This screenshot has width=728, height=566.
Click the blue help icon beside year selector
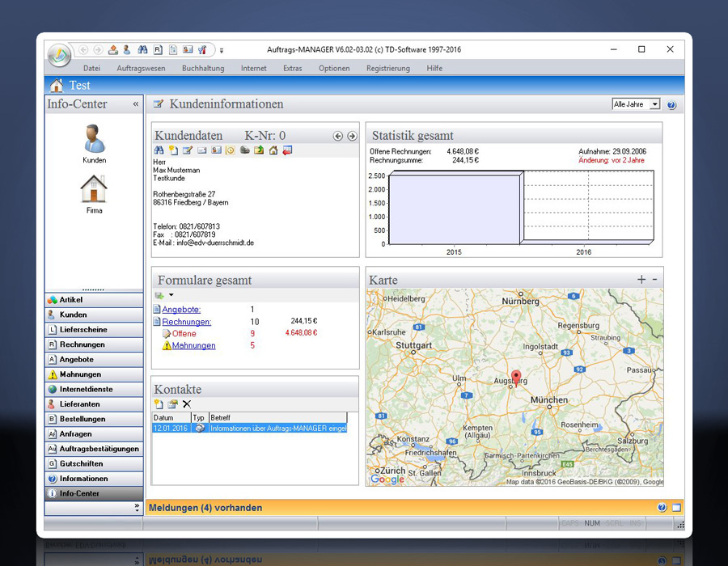pyautogui.click(x=671, y=105)
